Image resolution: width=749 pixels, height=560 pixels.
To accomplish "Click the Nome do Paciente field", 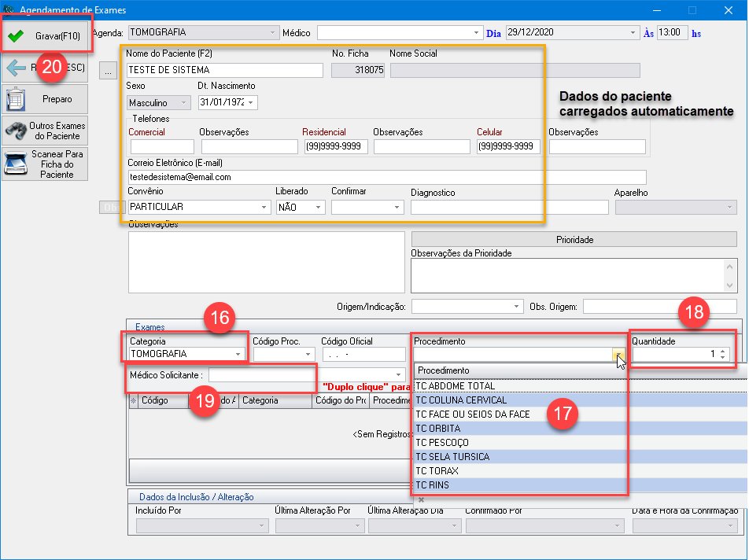I will (224, 70).
